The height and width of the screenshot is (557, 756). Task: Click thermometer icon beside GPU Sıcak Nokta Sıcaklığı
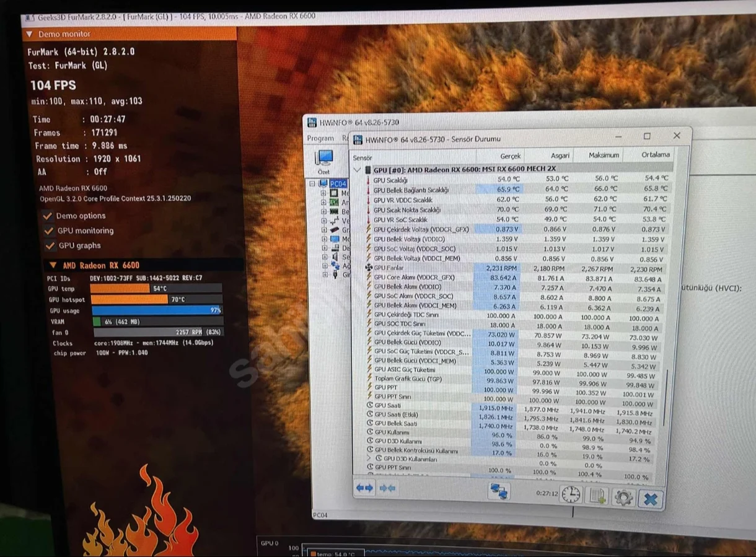point(369,209)
